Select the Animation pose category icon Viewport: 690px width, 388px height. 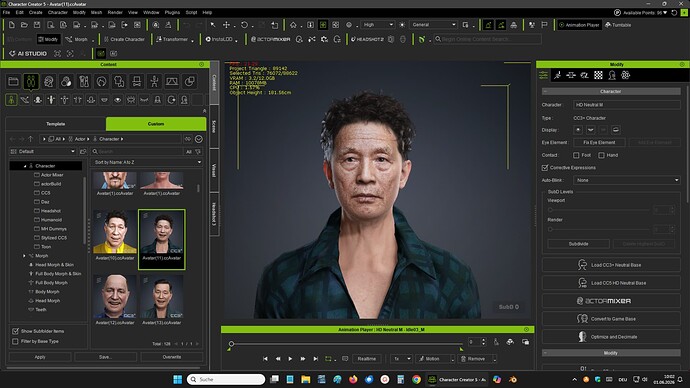point(154,81)
